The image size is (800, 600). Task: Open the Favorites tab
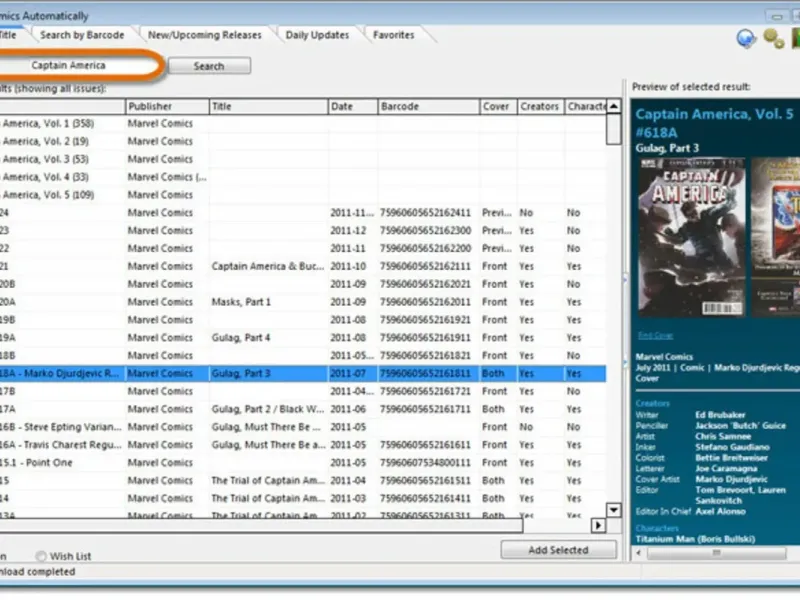click(x=393, y=35)
